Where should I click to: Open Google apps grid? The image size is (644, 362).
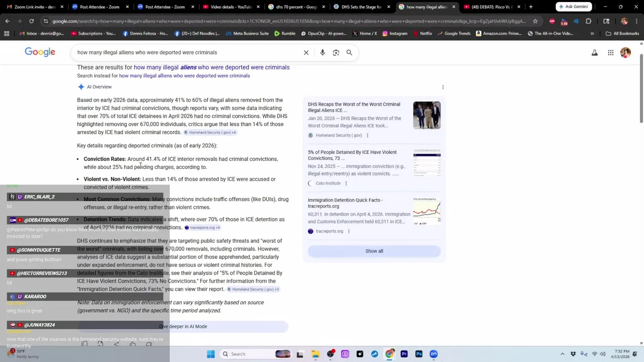point(611,52)
